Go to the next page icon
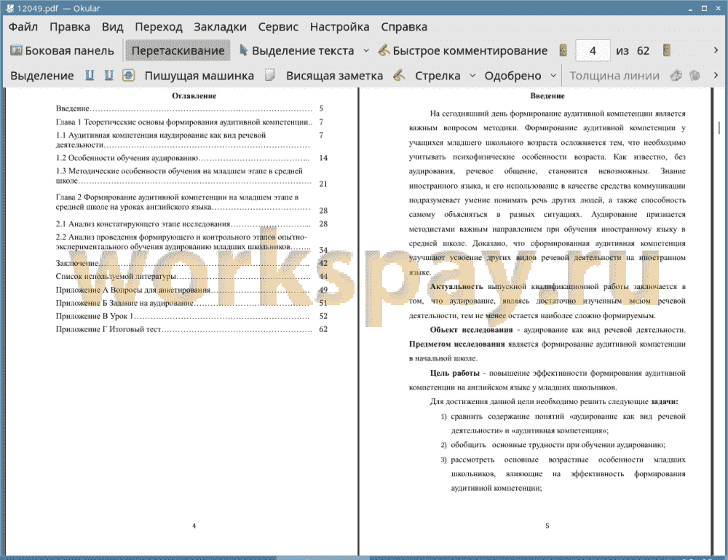 click(667, 51)
